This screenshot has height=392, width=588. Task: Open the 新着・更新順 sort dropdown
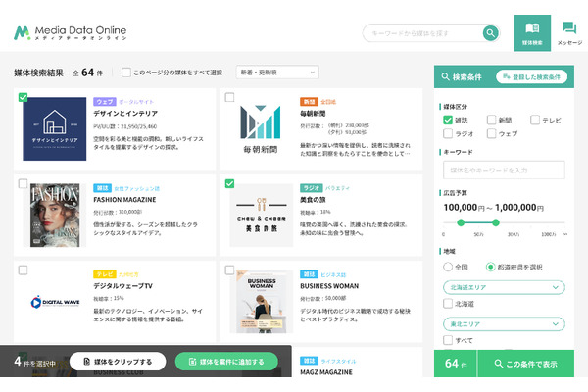277,72
